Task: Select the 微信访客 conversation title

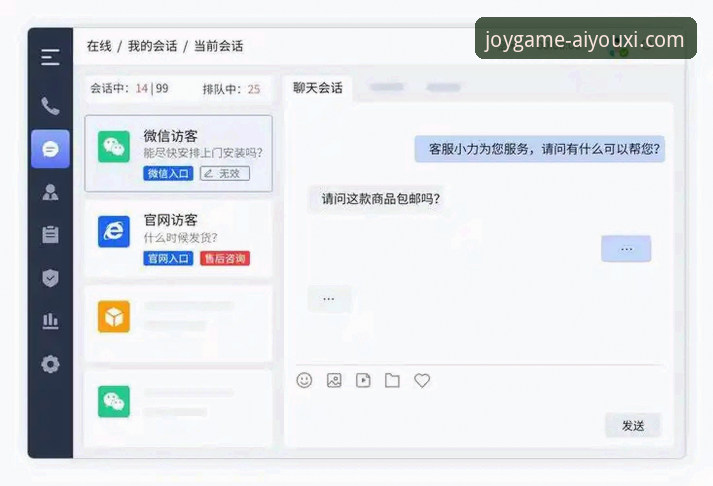Action: [171, 136]
